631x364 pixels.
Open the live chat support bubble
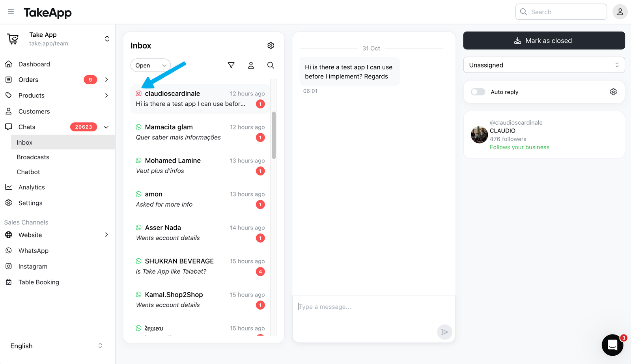612,345
